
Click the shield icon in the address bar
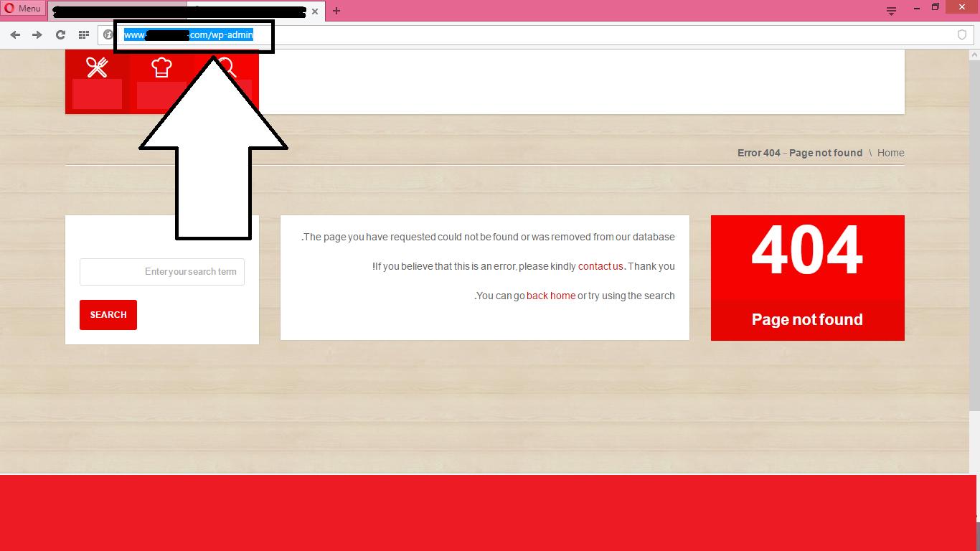pos(962,34)
